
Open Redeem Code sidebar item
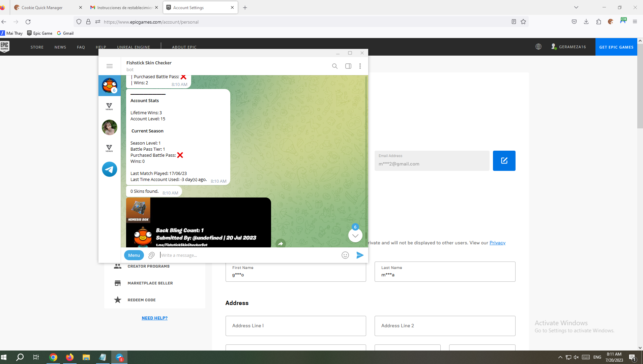pos(141,300)
